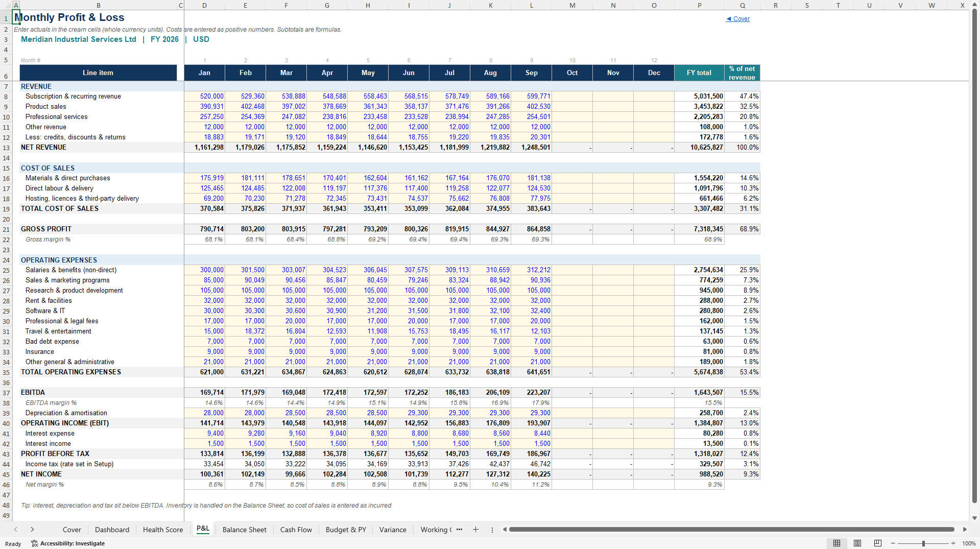The width and height of the screenshot is (980, 549).
Task: Click the 'Sep' month header
Action: tap(531, 73)
